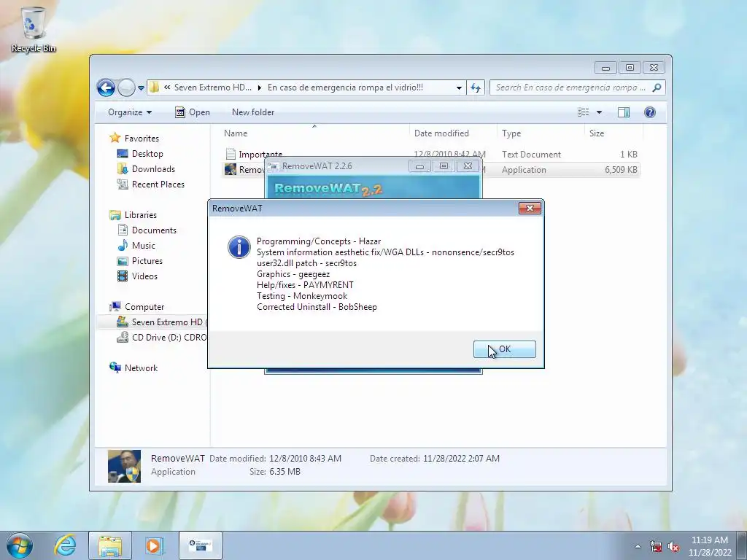Screen dimensions: 747x560
Task: Toggle the preview pane icon
Action: click(x=624, y=112)
